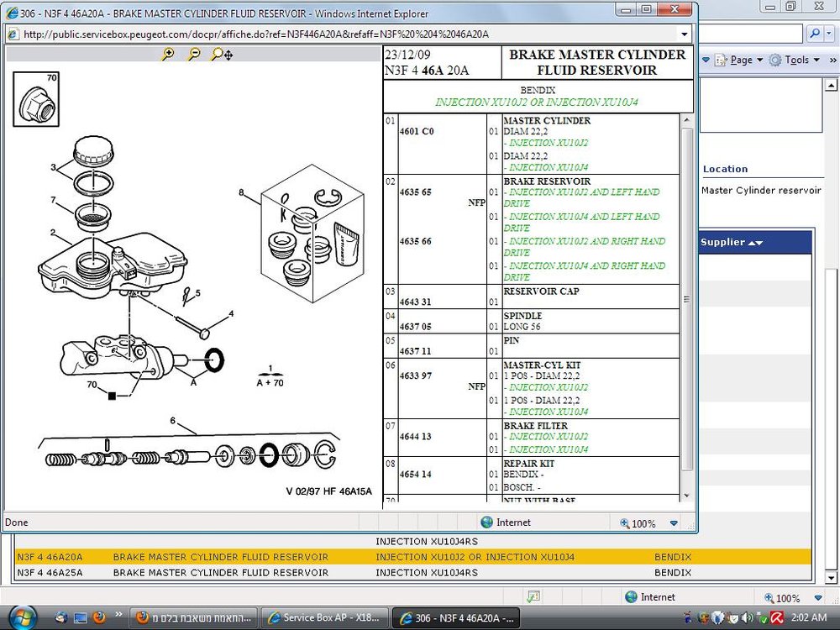Launch Firefox from the quick launch bar
Screen dimensions: 840x630
point(99,617)
